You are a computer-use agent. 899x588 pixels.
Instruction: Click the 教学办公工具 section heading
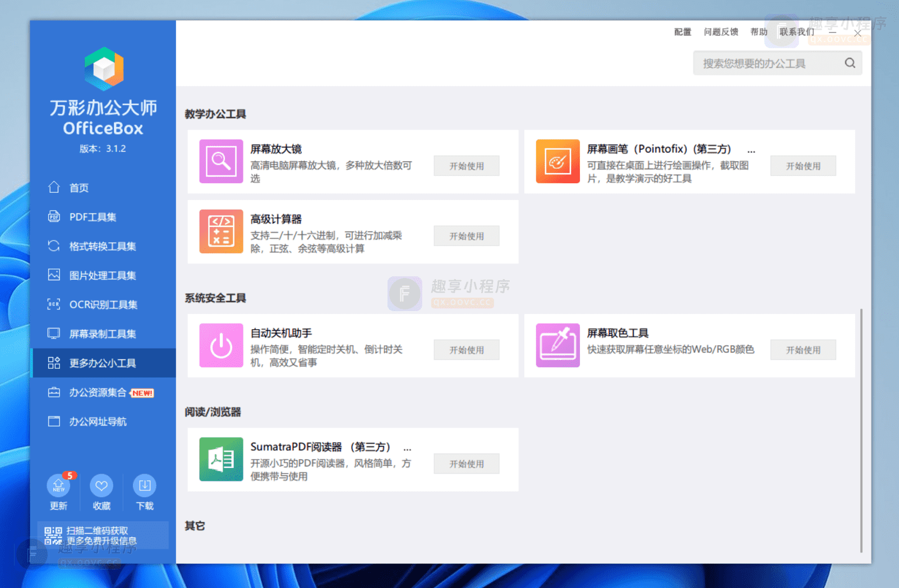(215, 114)
